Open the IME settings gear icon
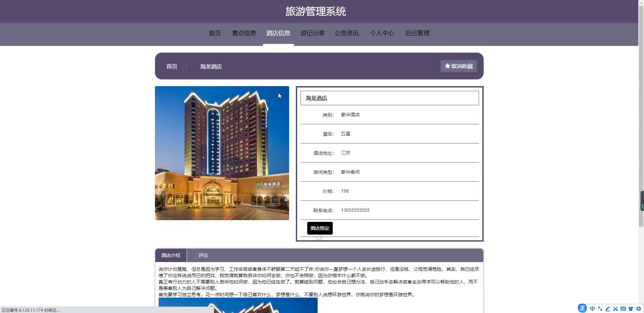The image size is (644, 313). (x=639, y=309)
